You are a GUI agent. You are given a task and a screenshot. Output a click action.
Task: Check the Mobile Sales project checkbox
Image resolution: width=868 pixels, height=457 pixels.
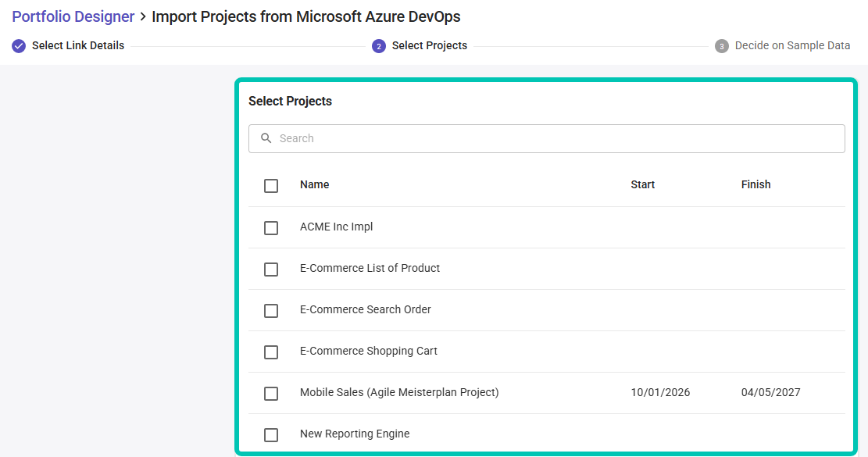click(x=270, y=394)
